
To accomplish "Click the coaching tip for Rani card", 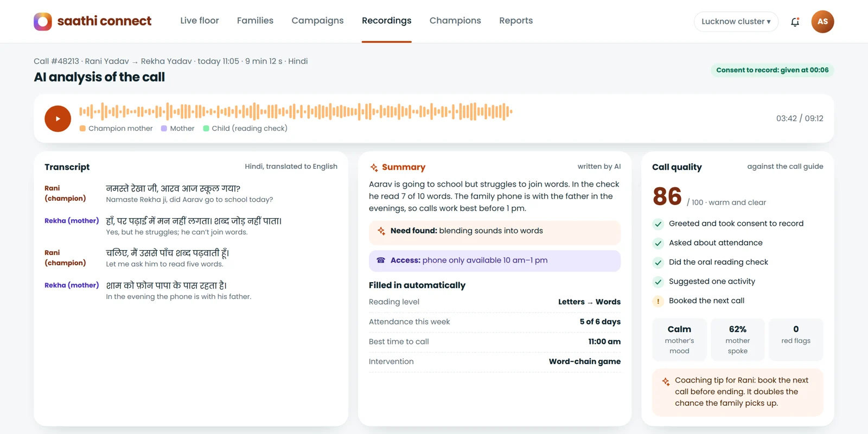I will point(738,392).
